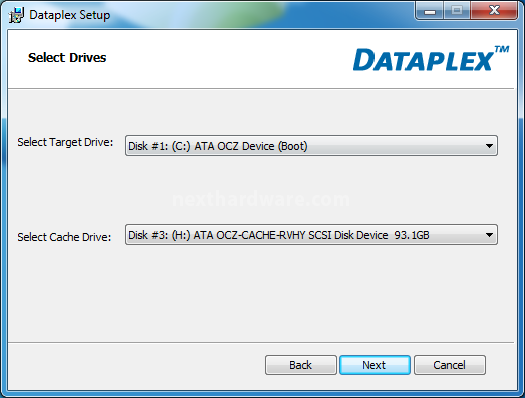Cancel the Dataplex setup
This screenshot has height=398, width=525.
[x=449, y=365]
